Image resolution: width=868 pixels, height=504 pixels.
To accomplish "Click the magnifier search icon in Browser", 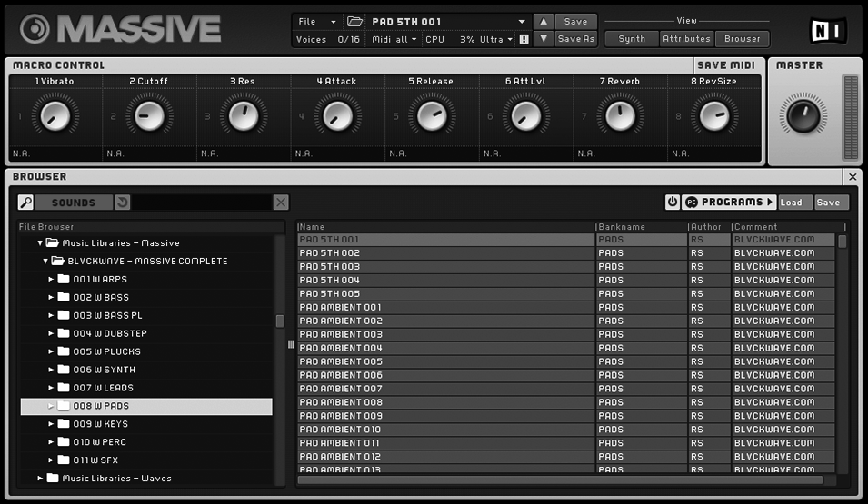I will [26, 203].
